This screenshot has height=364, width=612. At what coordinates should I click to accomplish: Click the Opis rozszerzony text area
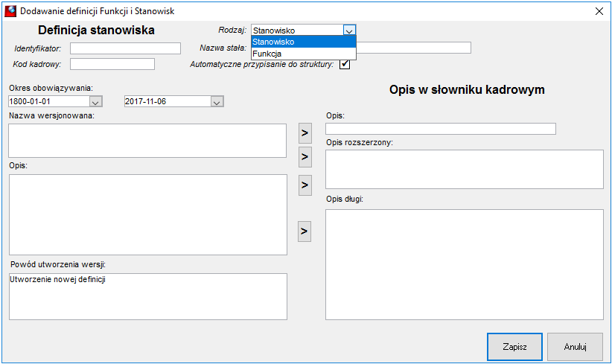(x=465, y=169)
